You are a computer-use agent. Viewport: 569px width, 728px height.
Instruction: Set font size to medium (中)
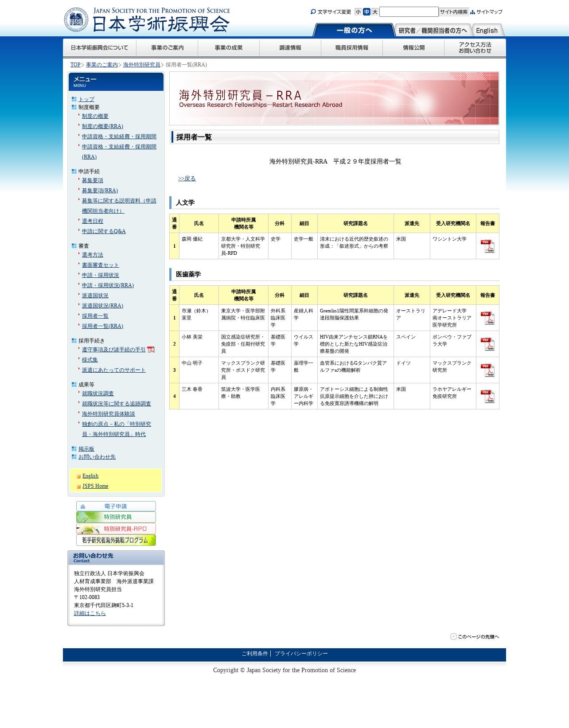366,12
